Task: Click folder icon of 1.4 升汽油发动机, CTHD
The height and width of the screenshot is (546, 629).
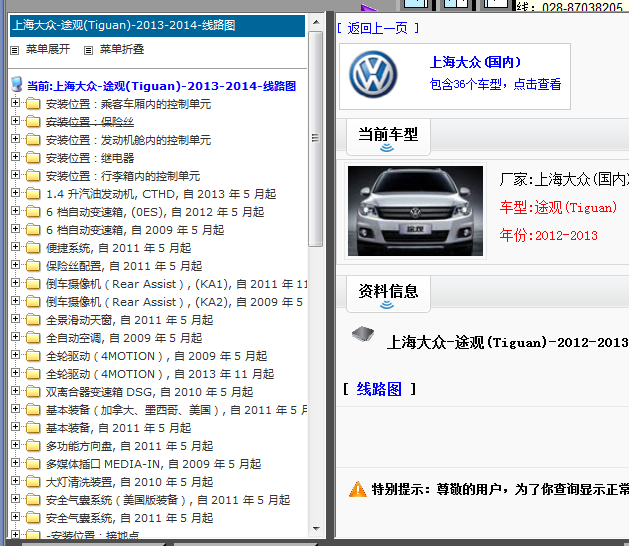Action: 33,194
